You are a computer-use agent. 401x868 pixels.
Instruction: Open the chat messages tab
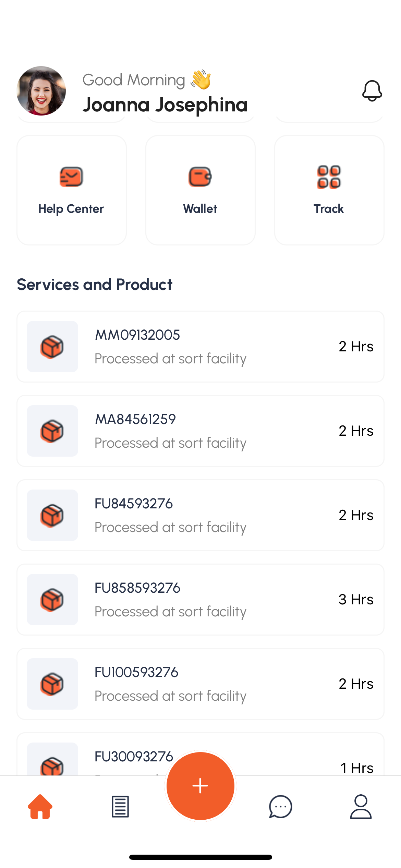coord(280,807)
